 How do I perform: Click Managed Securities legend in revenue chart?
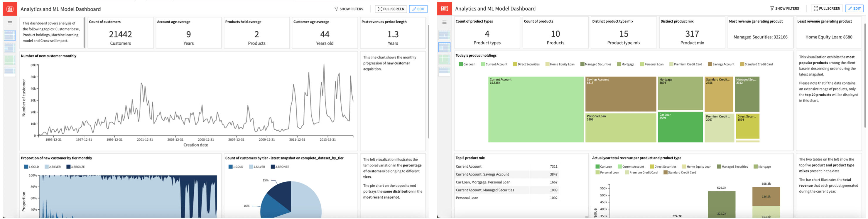732,167
